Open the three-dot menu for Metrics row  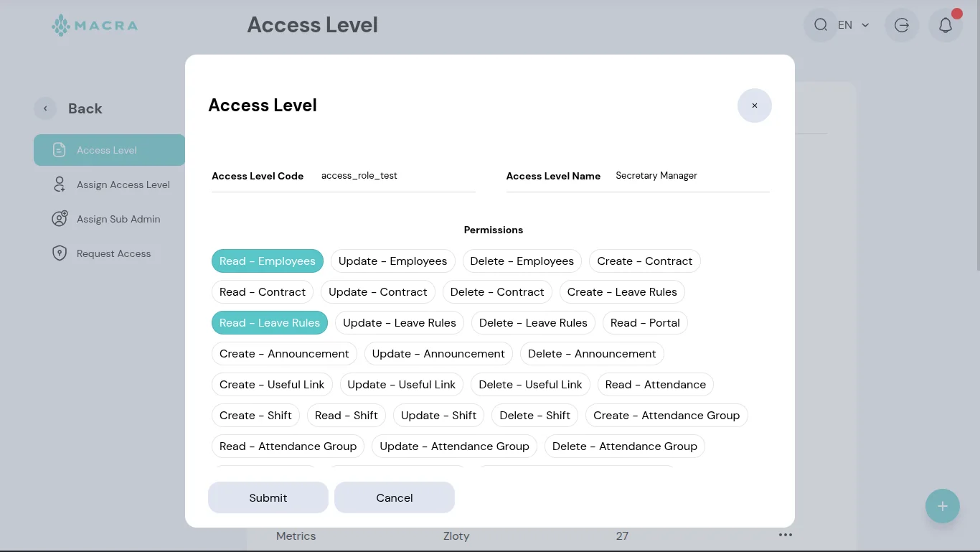[786, 535]
